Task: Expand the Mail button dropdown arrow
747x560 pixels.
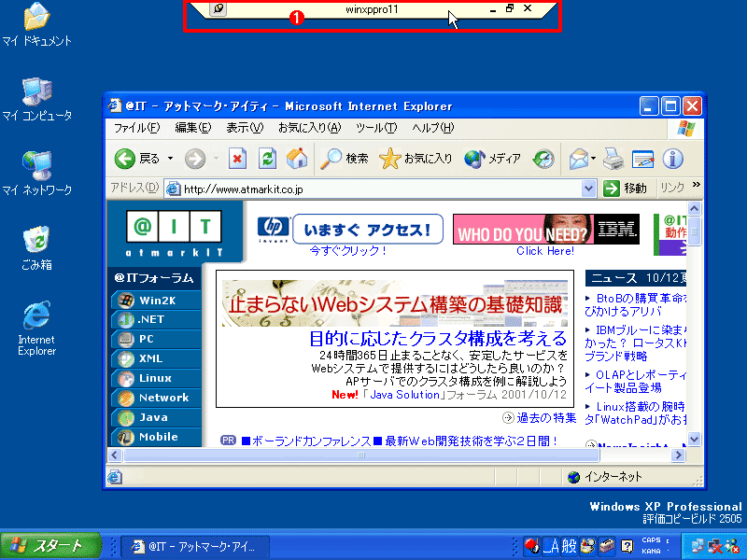Action: 593,159
